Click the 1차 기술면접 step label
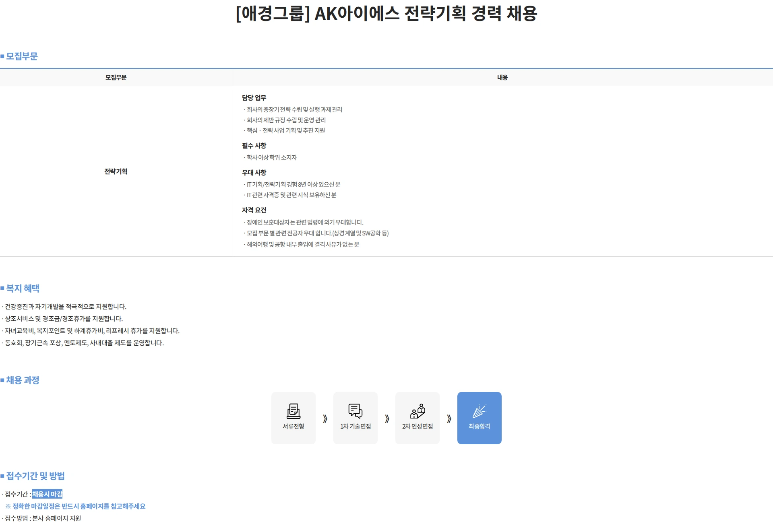 tap(355, 426)
